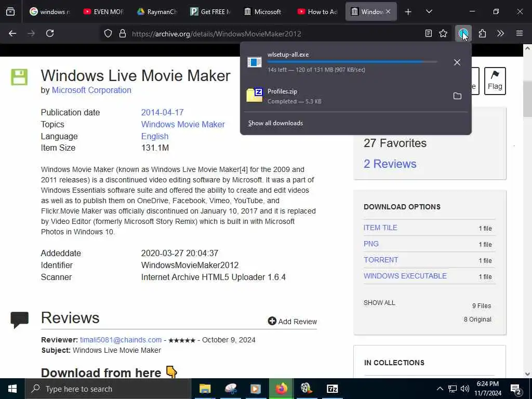Switch to the Microsoft archive tab

point(264,11)
